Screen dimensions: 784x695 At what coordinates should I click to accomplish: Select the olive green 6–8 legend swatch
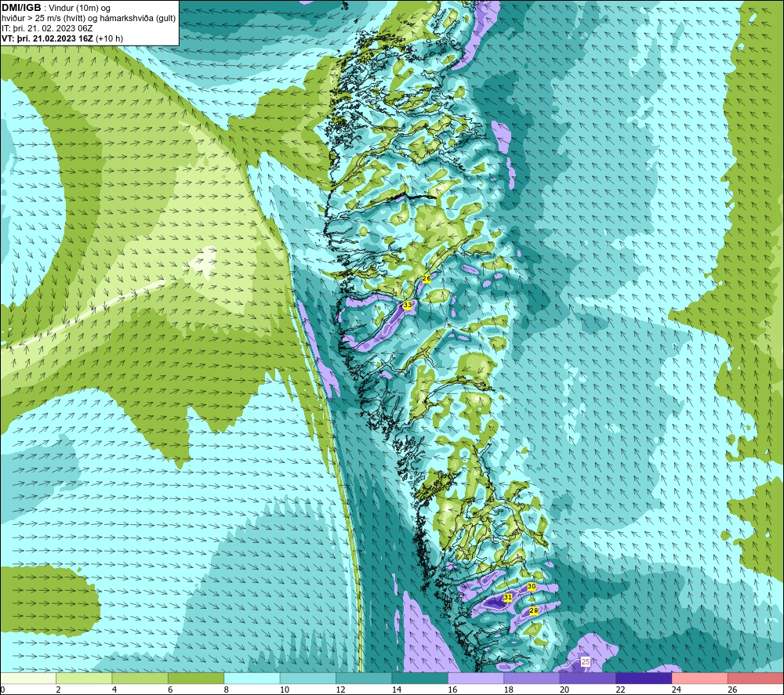point(196,678)
